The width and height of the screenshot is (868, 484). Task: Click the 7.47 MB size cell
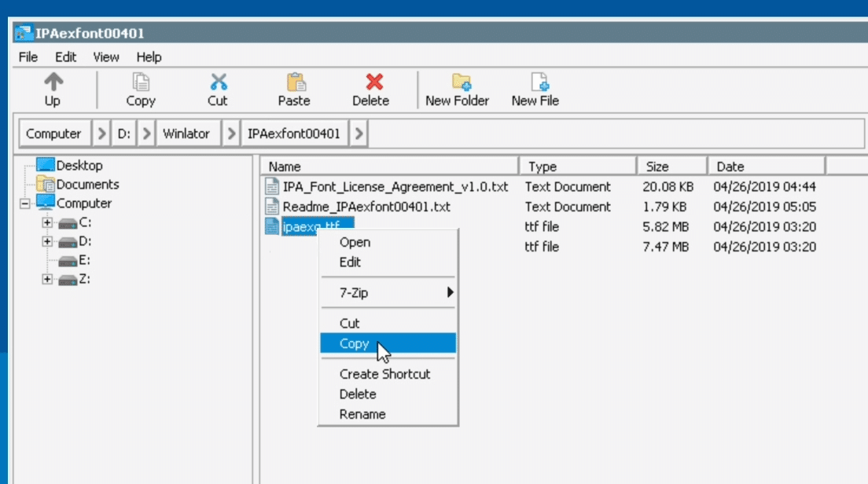click(x=666, y=246)
